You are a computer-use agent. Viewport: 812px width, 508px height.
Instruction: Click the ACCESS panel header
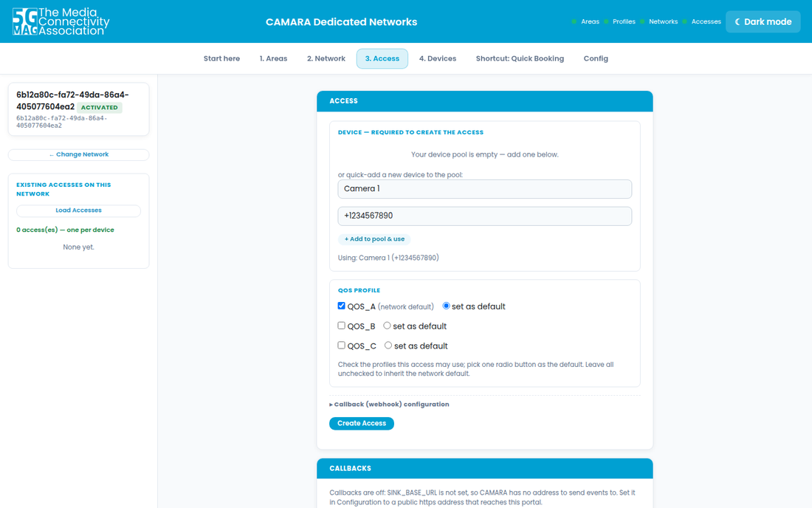(485, 101)
